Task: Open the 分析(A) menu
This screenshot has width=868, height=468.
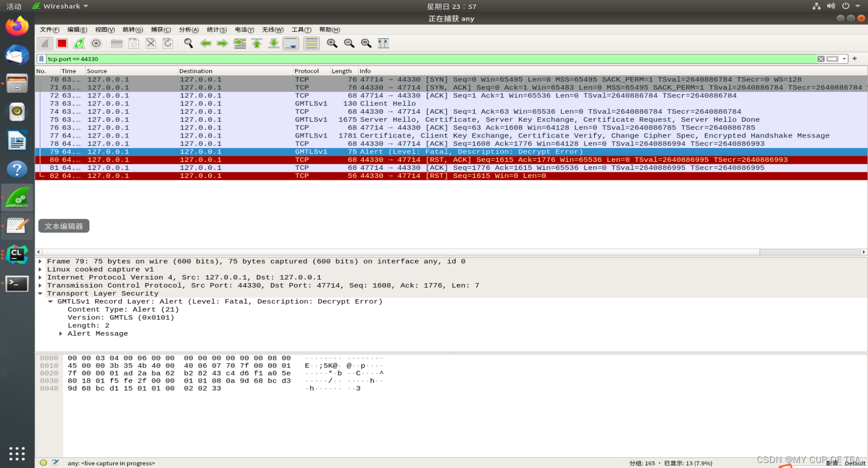Action: [188, 30]
